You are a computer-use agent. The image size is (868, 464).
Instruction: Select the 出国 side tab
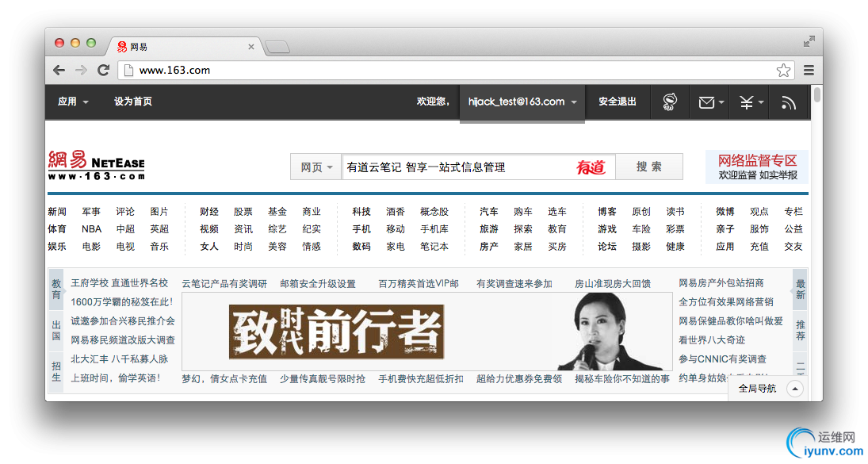[56, 330]
